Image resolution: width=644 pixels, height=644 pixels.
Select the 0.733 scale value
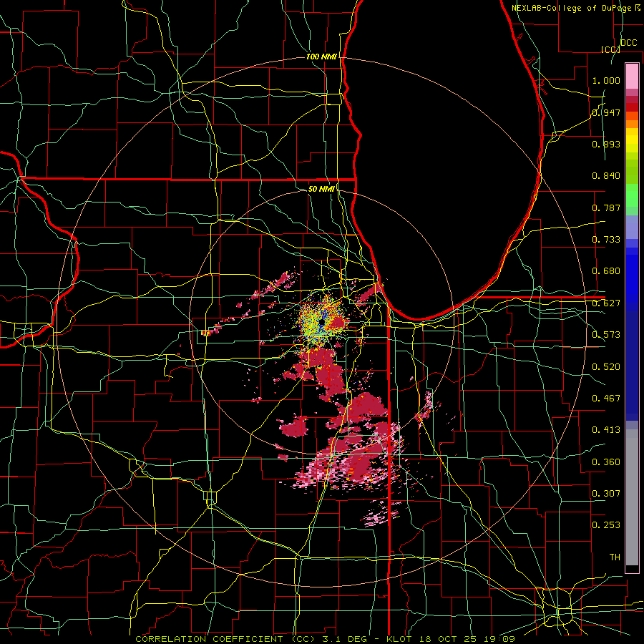tap(606, 240)
